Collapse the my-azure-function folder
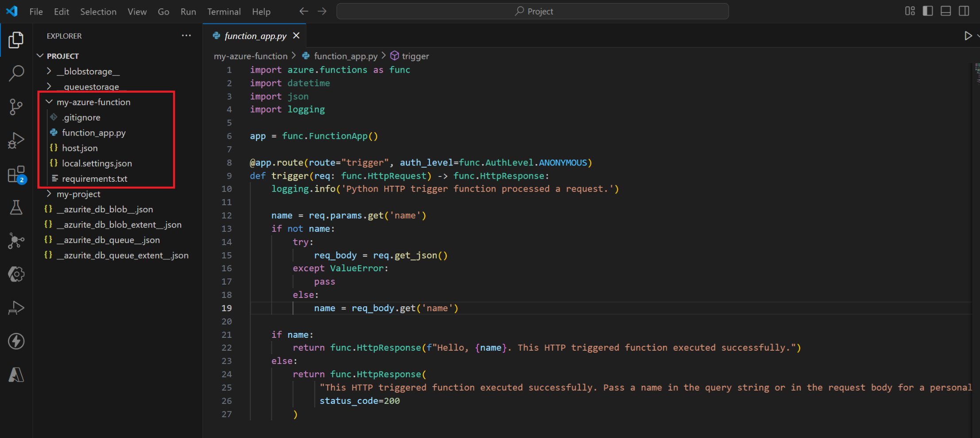This screenshot has width=980, height=438. [x=93, y=102]
